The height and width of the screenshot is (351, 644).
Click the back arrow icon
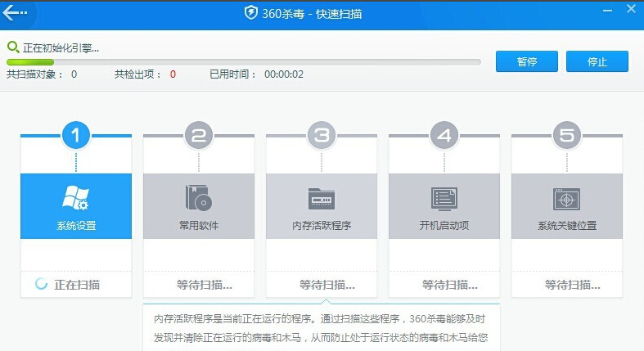pos(15,14)
